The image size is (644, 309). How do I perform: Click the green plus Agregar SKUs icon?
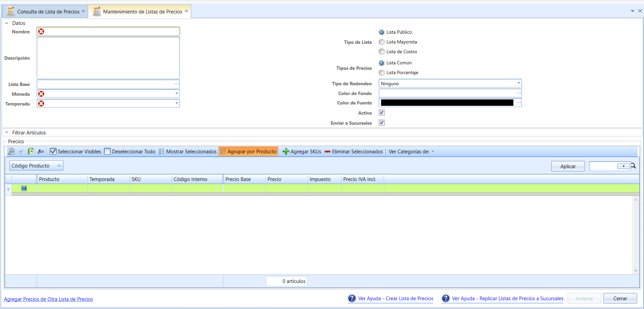click(x=286, y=152)
